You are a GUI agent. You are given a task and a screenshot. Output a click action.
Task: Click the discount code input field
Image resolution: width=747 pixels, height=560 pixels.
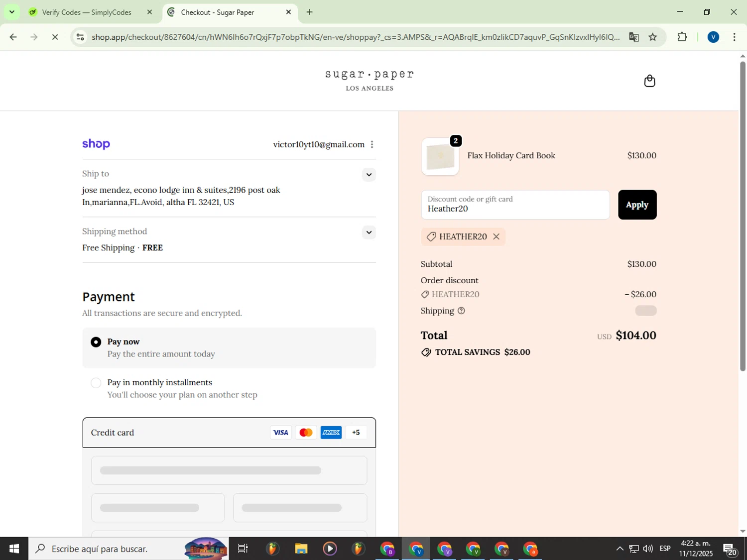coord(515,205)
